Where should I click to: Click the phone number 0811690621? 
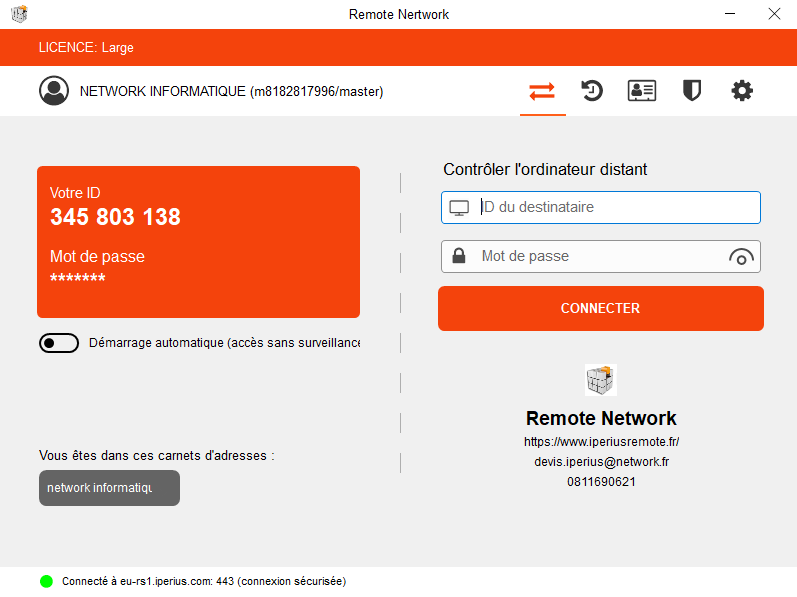[x=601, y=482]
